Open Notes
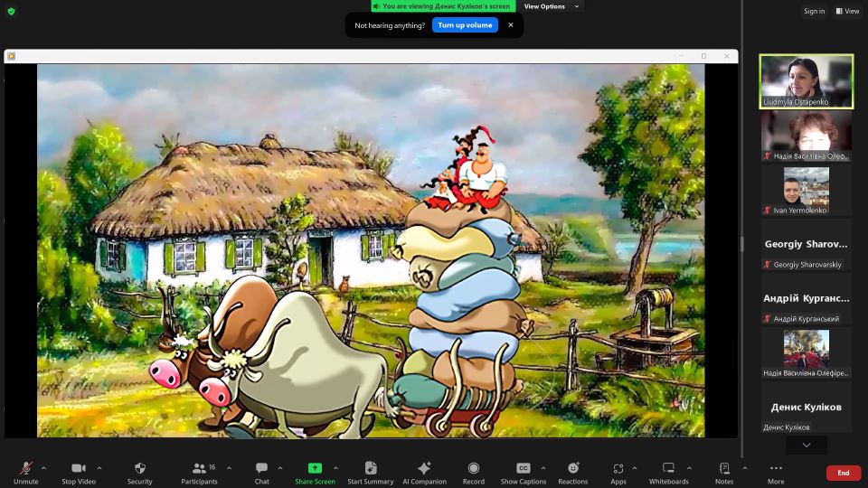This screenshot has width=868, height=488. [x=724, y=473]
